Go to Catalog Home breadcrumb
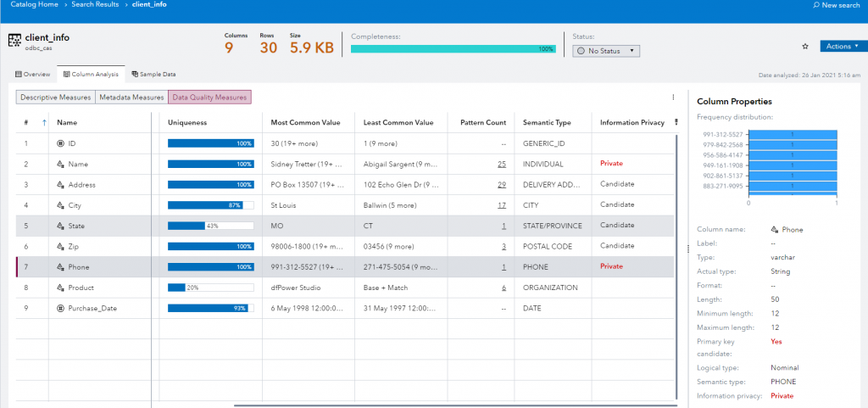 click(33, 5)
